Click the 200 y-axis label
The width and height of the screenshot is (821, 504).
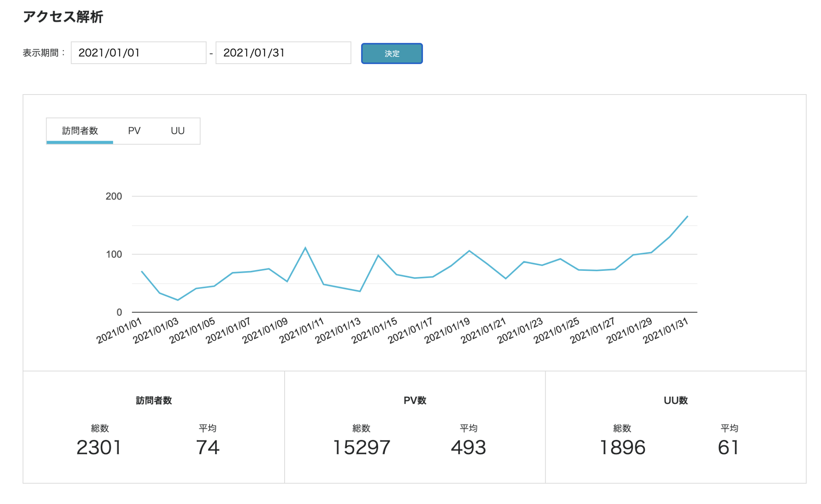tap(113, 196)
